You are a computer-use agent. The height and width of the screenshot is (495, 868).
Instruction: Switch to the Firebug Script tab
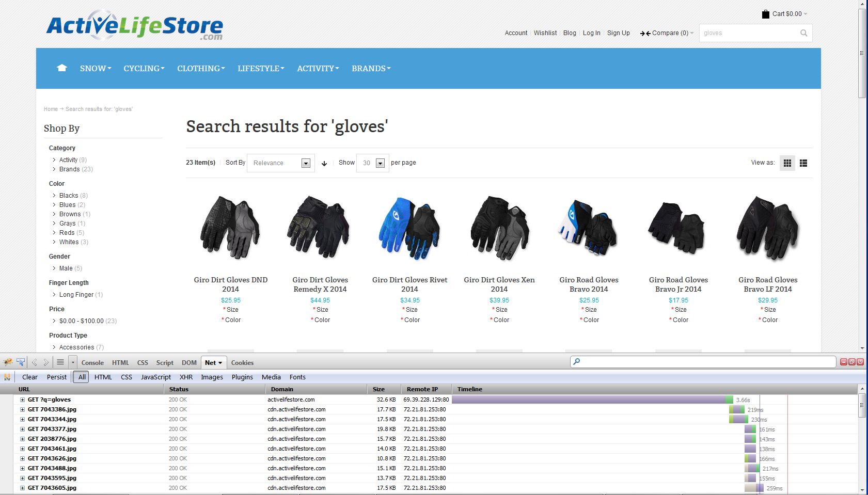click(x=165, y=362)
